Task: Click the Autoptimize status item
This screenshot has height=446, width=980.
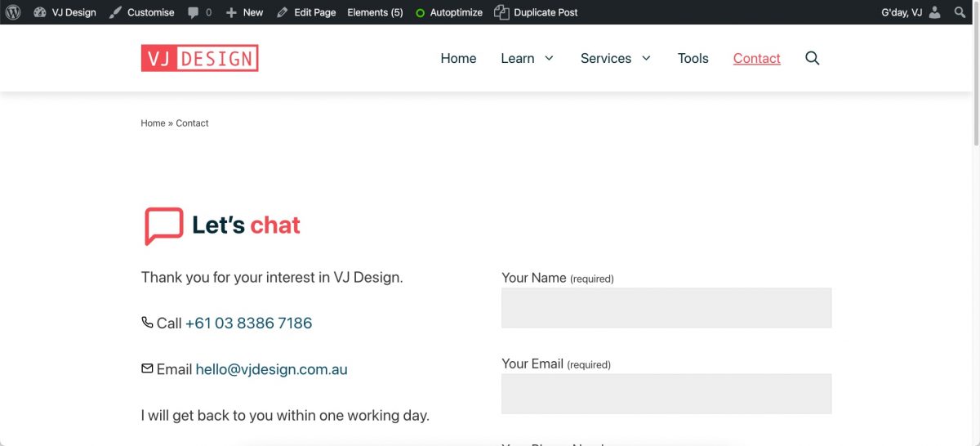Action: pyautogui.click(x=448, y=12)
